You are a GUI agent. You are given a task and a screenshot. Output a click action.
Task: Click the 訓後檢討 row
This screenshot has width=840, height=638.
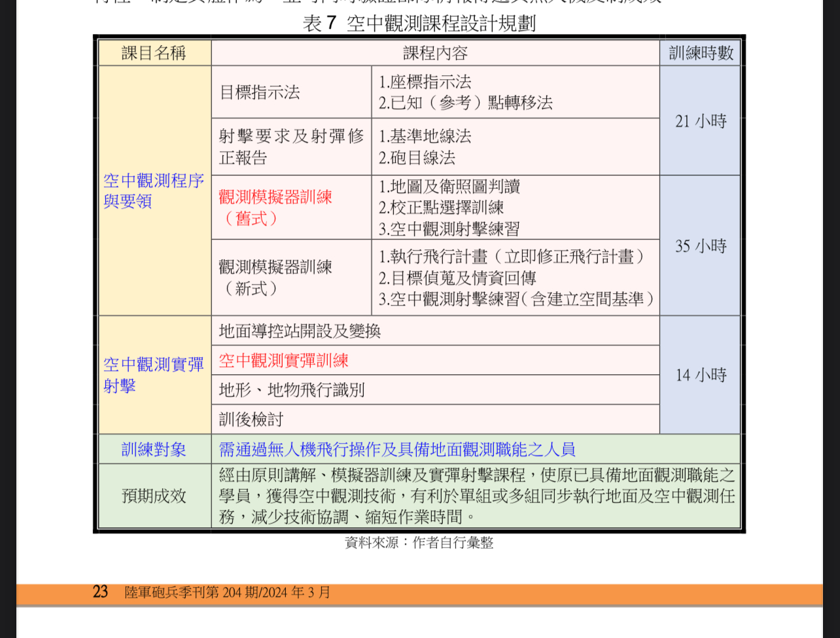point(435,419)
